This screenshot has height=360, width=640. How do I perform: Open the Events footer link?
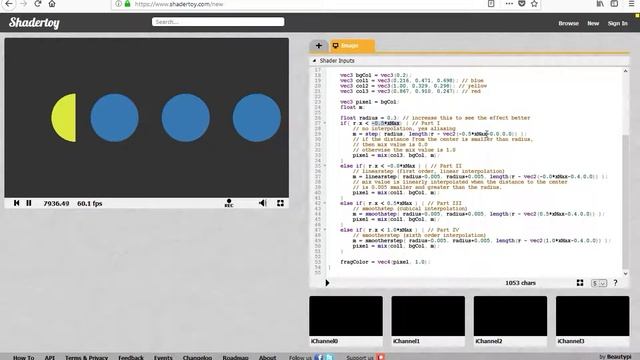point(163,357)
